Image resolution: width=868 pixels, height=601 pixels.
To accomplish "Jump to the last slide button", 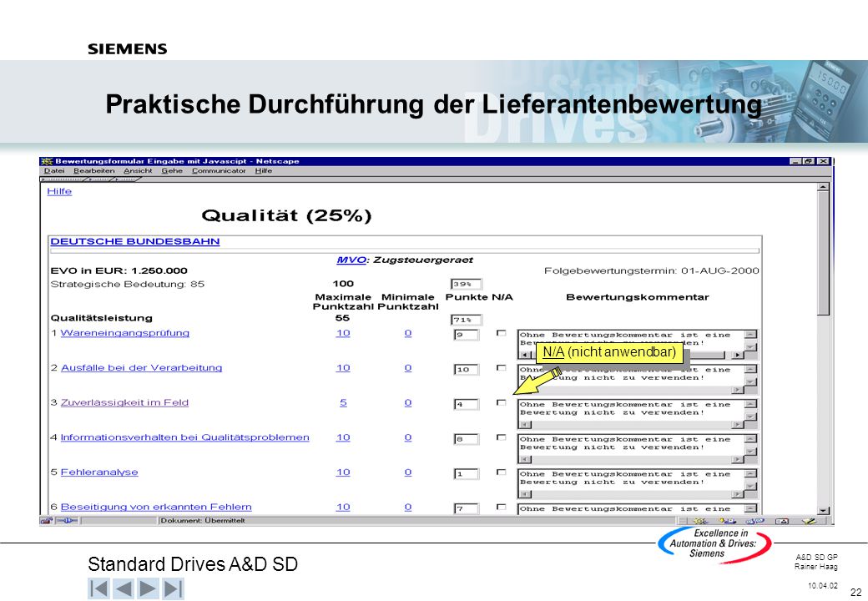I will click(172, 588).
